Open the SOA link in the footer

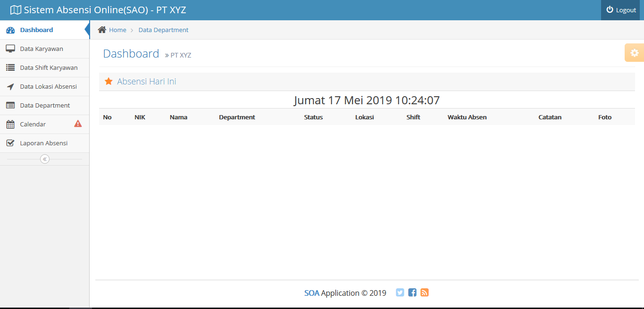(312, 292)
